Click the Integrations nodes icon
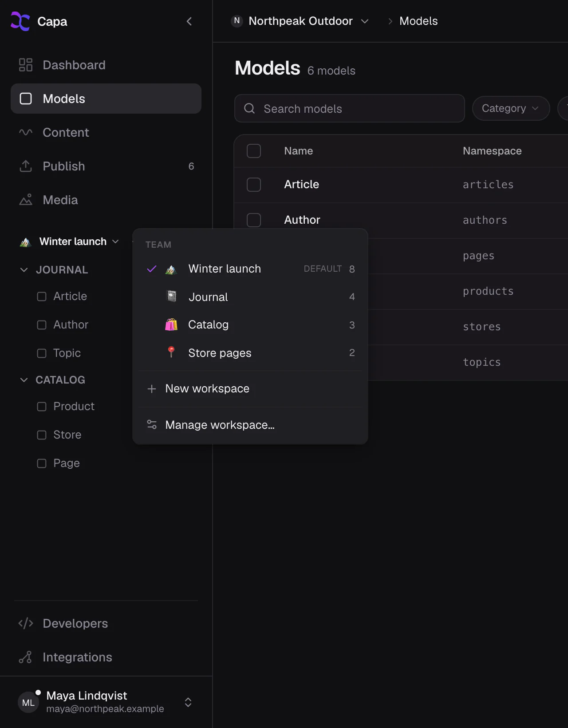Screen dimensions: 568x728 (x=26, y=657)
